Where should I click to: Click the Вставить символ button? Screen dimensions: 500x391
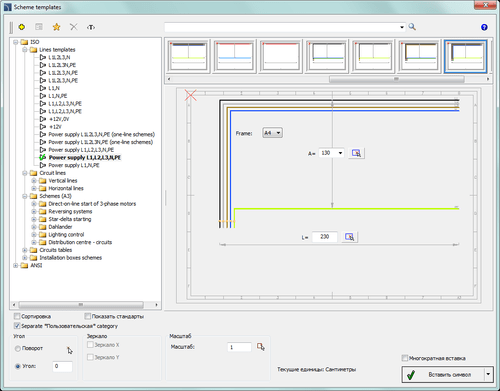coord(443,374)
